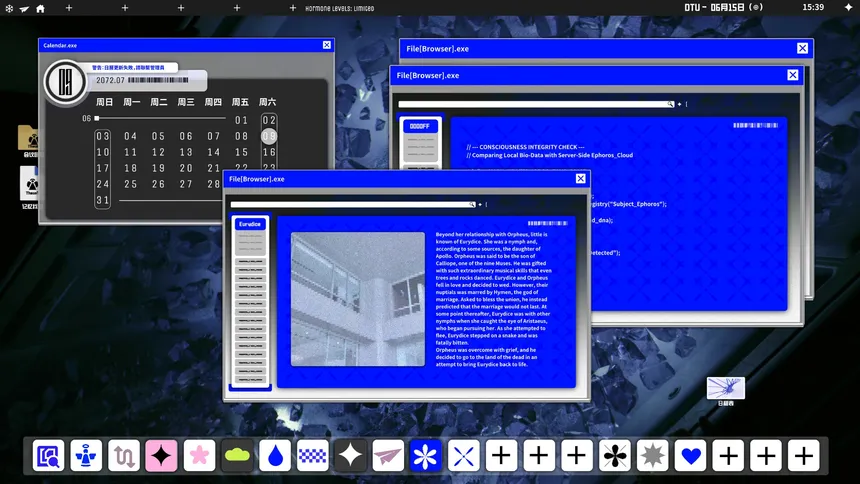Select the Eurydice tab in front File Browser
This screenshot has height=484, width=860.
[x=250, y=224]
